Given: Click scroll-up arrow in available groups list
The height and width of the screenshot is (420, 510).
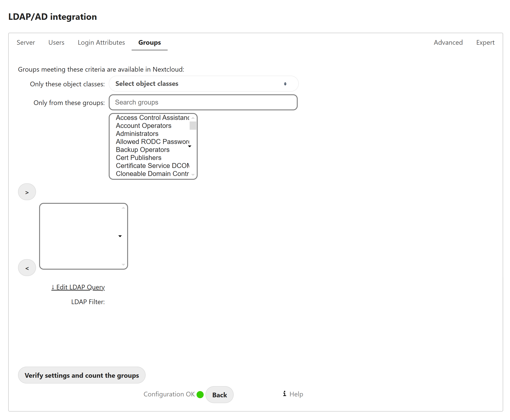Looking at the screenshot, I should [193, 118].
